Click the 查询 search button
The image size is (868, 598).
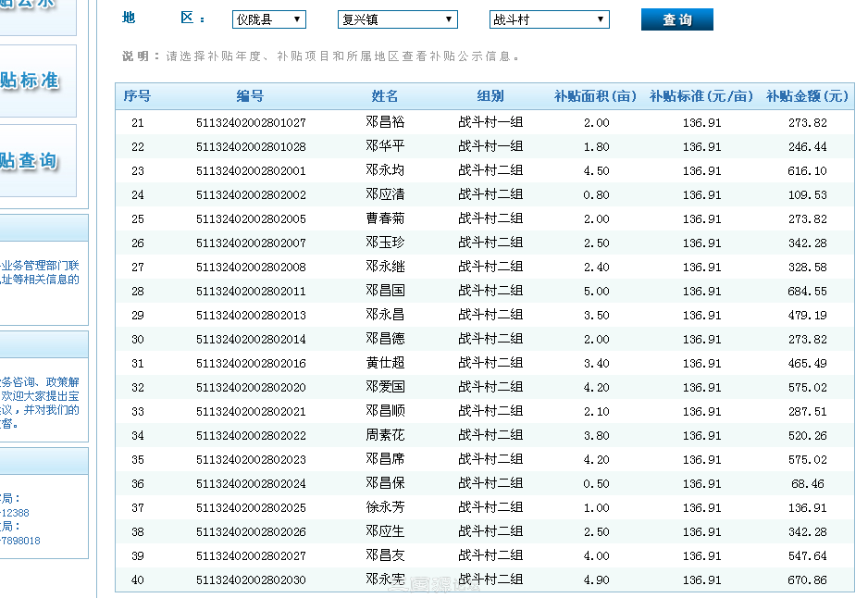[x=676, y=19]
